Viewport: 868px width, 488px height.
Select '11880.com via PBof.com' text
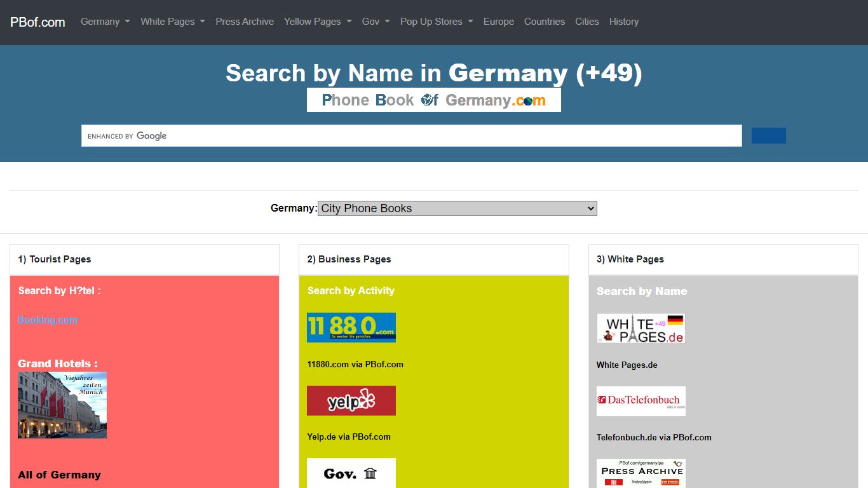pos(355,364)
